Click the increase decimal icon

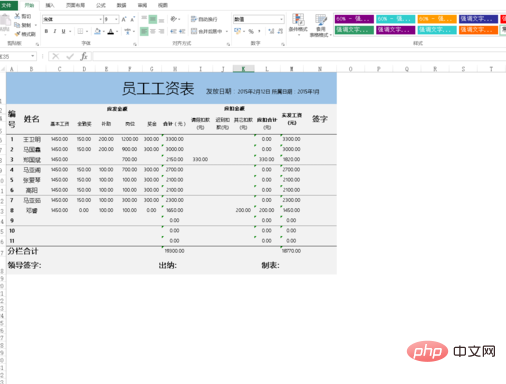pyautogui.click(x=271, y=31)
